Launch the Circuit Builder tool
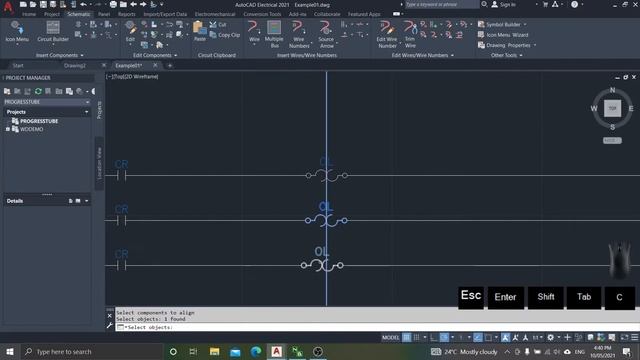The height and width of the screenshot is (360, 640). (53, 32)
